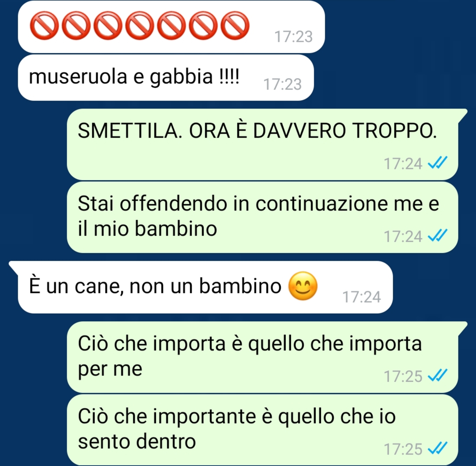The width and height of the screenshot is (476, 466).
Task: Select the 'quello che io sento dentro' message
Action: pyautogui.click(x=263, y=429)
